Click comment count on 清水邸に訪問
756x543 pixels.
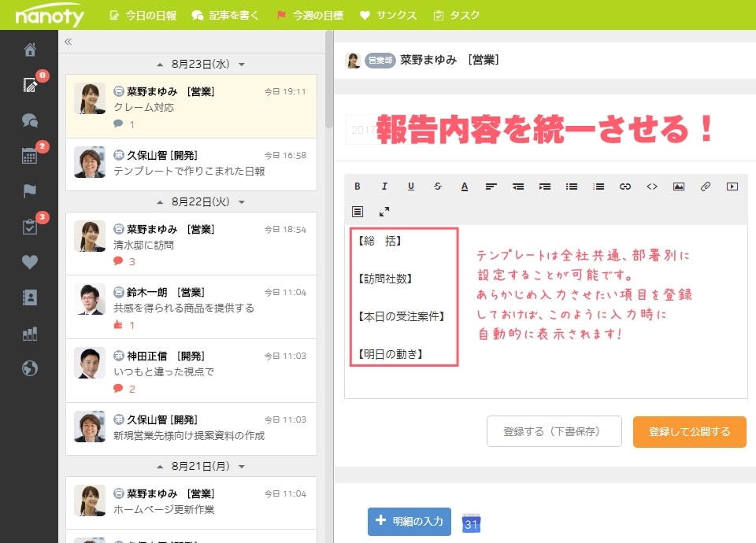pyautogui.click(x=124, y=261)
